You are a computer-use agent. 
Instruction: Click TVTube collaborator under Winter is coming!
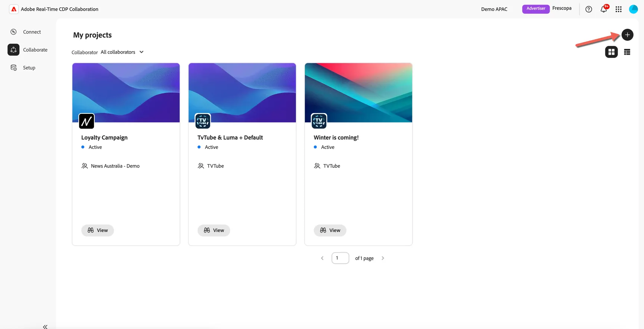(332, 166)
